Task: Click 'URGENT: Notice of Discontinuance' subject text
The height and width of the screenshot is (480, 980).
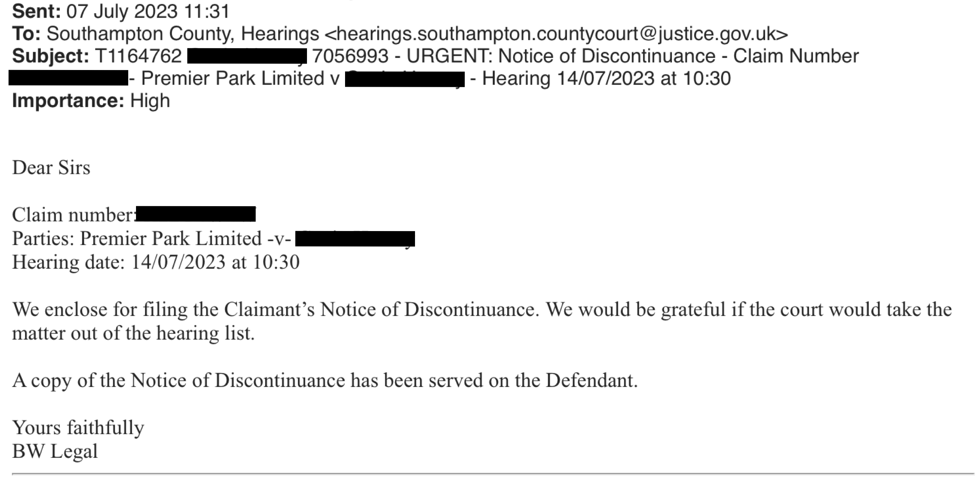Action: pos(561,56)
